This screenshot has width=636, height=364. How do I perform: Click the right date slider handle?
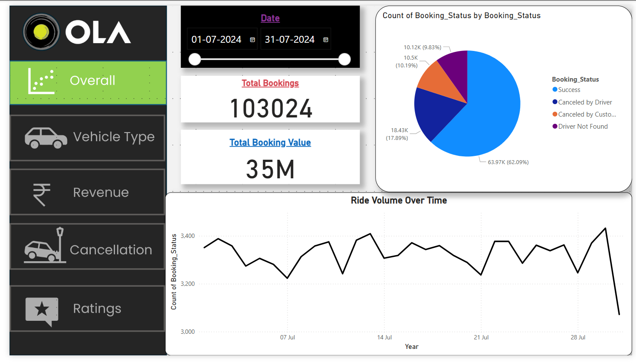pyautogui.click(x=345, y=59)
